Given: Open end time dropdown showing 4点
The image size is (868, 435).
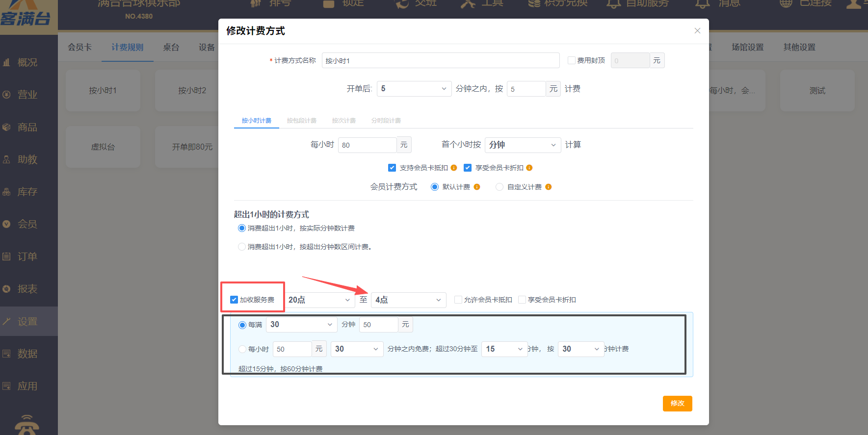Looking at the screenshot, I should 409,300.
